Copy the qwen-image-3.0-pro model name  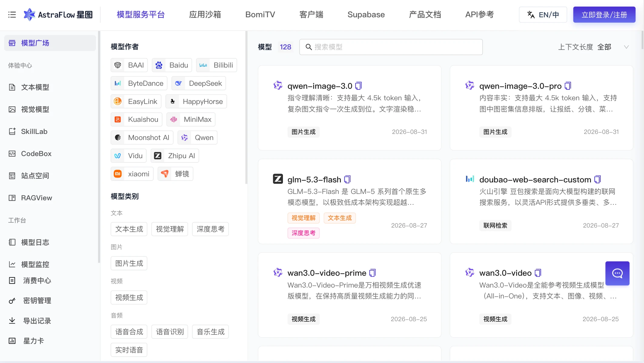tap(568, 86)
